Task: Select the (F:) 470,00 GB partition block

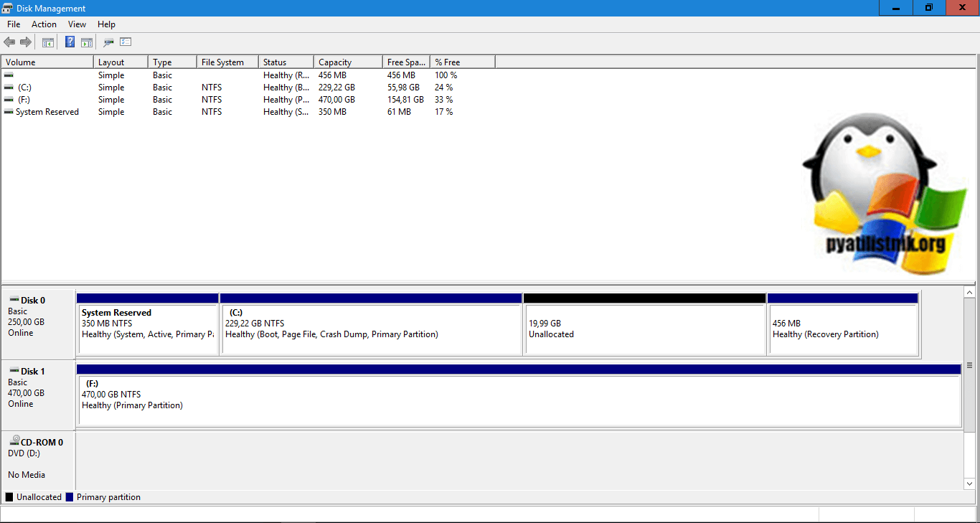Action: pyautogui.click(x=518, y=400)
